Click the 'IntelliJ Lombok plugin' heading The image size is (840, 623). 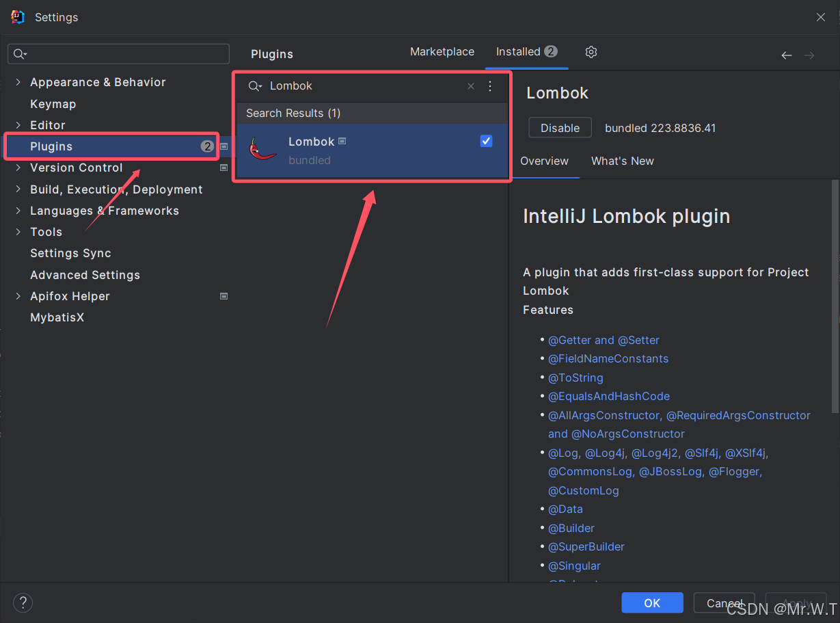(626, 216)
